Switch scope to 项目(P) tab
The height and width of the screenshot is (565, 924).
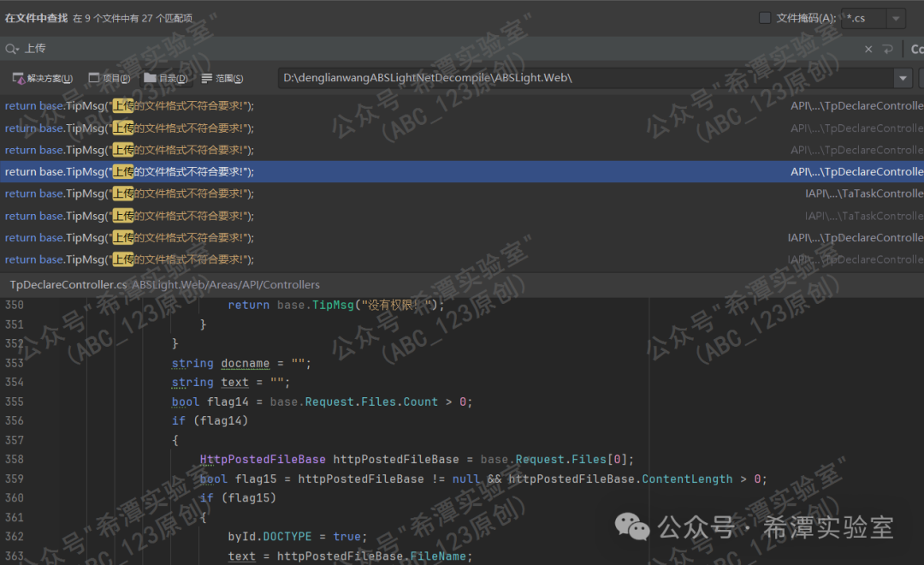pyautogui.click(x=109, y=79)
